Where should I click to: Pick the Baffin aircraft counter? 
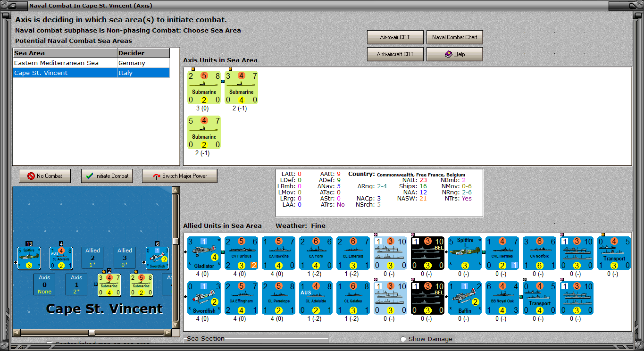[x=465, y=298]
